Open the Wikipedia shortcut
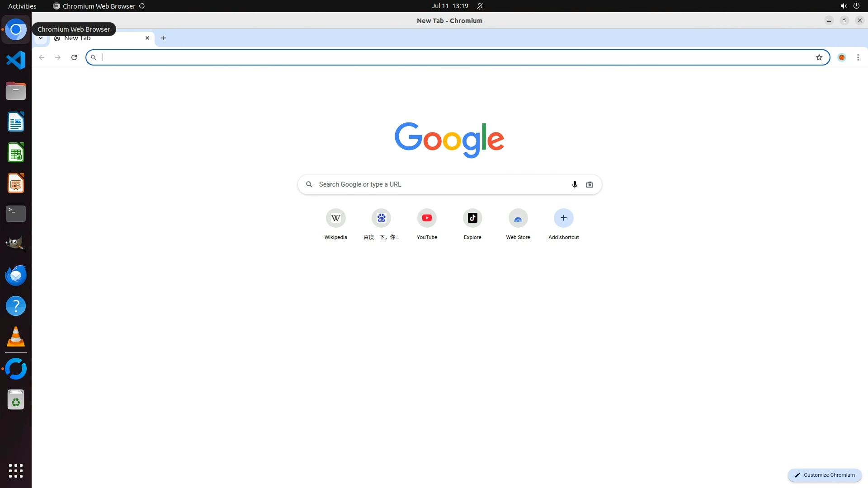Viewport: 868px width, 488px height. click(335, 218)
